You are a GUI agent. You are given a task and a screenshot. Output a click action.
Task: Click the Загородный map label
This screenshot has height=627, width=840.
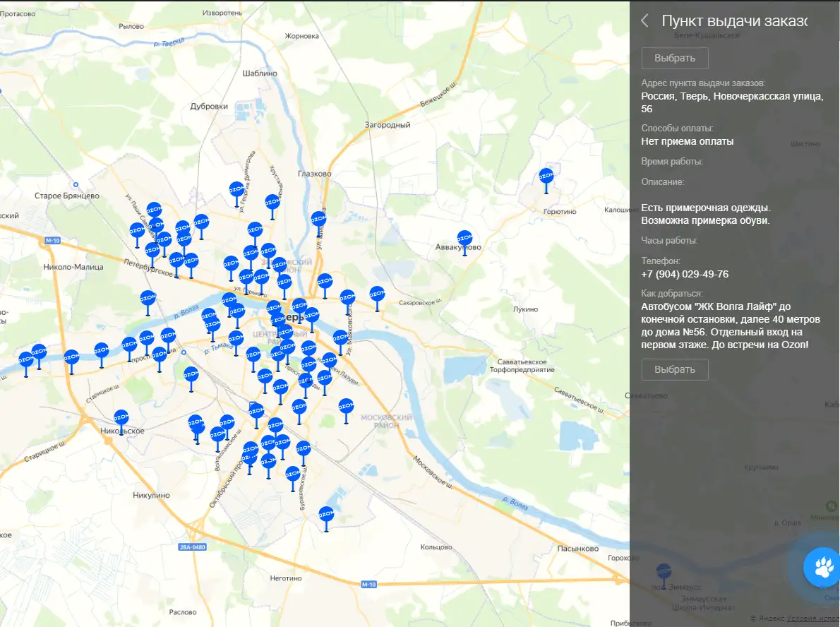[388, 125]
